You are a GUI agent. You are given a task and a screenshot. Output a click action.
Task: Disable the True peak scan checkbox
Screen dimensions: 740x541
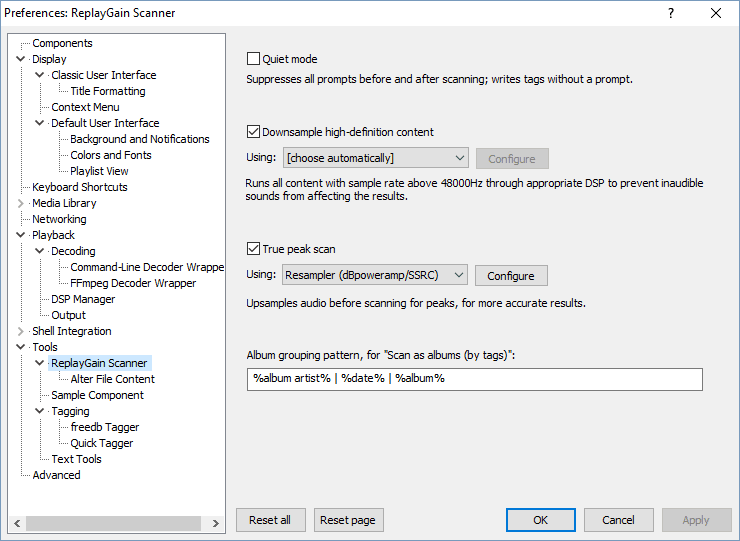(254, 249)
